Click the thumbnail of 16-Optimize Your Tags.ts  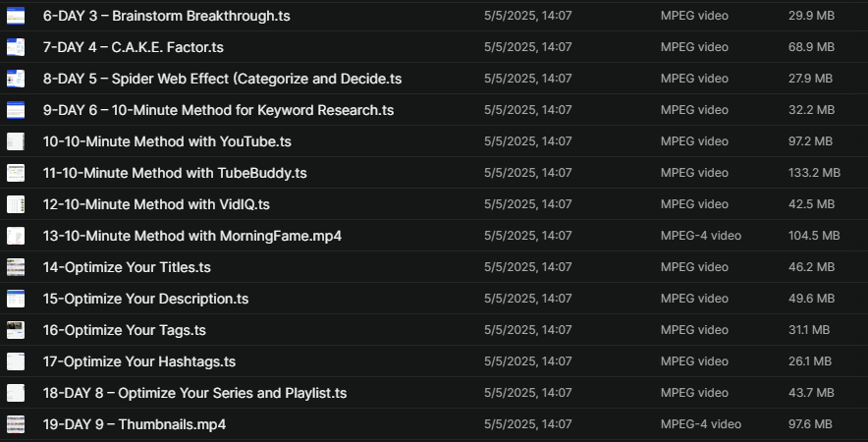(16, 330)
